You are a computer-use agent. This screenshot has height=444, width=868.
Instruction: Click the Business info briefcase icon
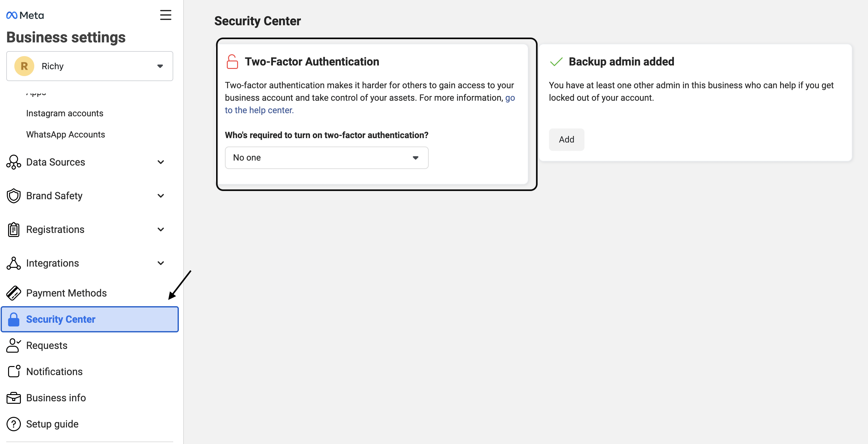tap(13, 398)
